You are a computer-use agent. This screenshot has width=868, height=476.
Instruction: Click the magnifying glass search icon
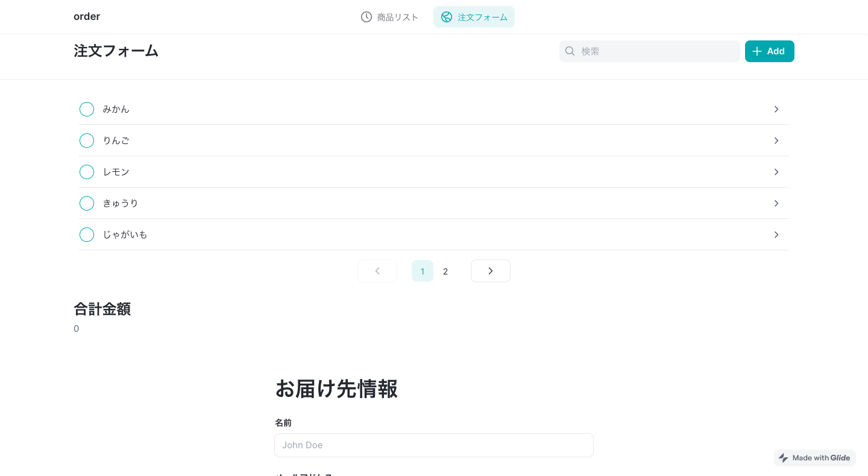570,51
